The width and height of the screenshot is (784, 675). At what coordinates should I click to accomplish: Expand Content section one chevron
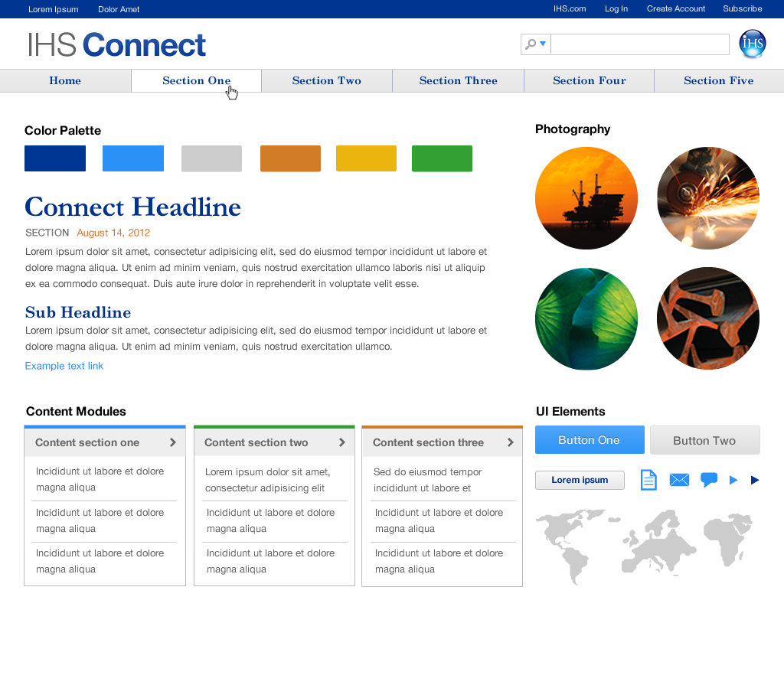click(x=173, y=442)
